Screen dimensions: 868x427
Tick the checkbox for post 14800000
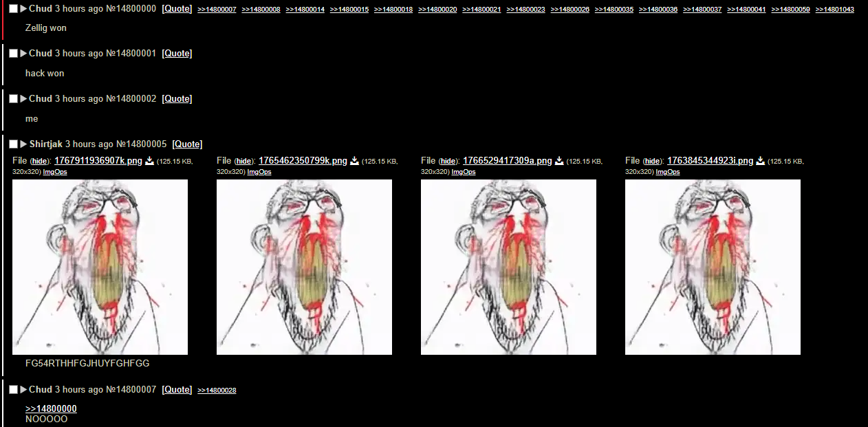pos(13,8)
